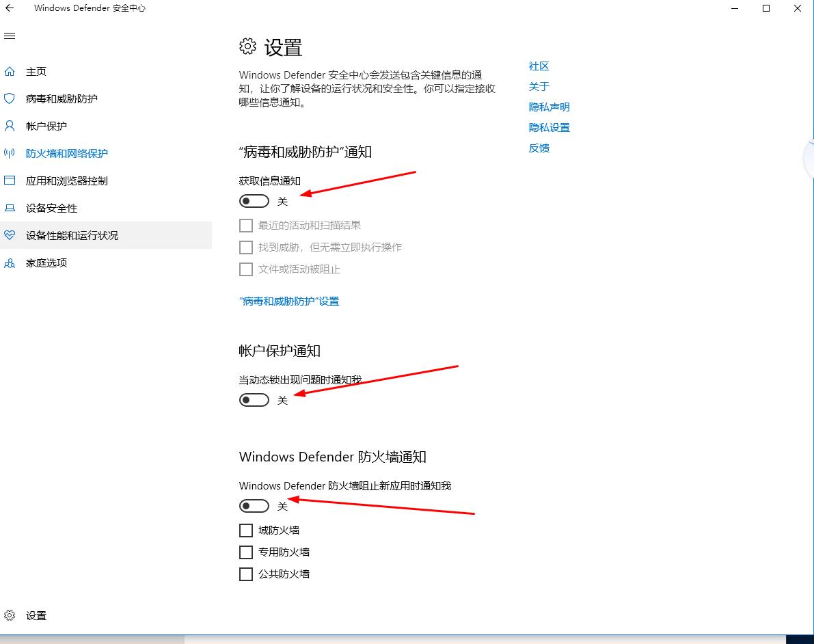Viewport: 814px width, 644px height.
Task: Check the 专用防火墙 checkbox
Action: point(246,552)
